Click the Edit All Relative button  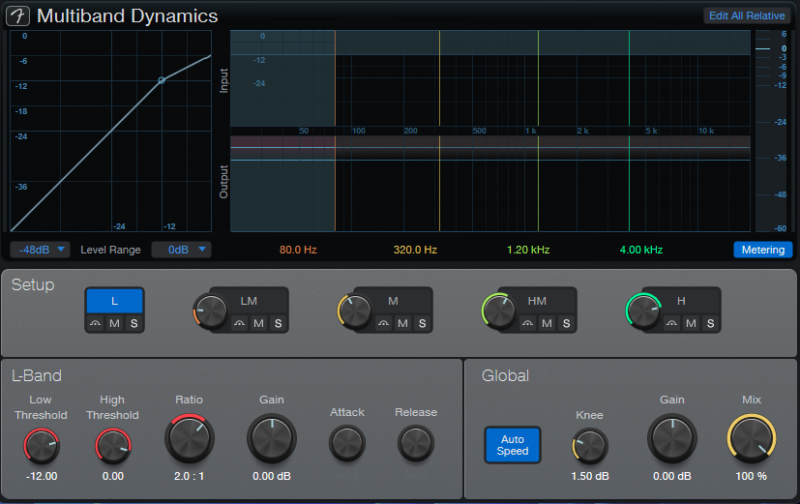tap(747, 16)
